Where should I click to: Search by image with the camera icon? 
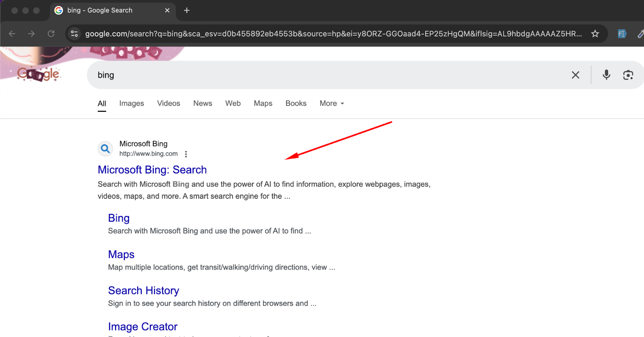[628, 75]
